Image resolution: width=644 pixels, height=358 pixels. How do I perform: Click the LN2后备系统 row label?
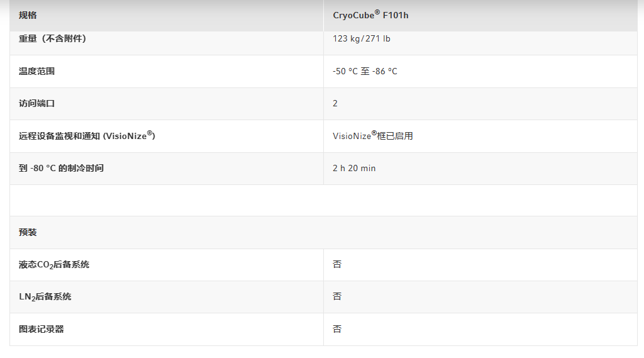pyautogui.click(x=45, y=297)
